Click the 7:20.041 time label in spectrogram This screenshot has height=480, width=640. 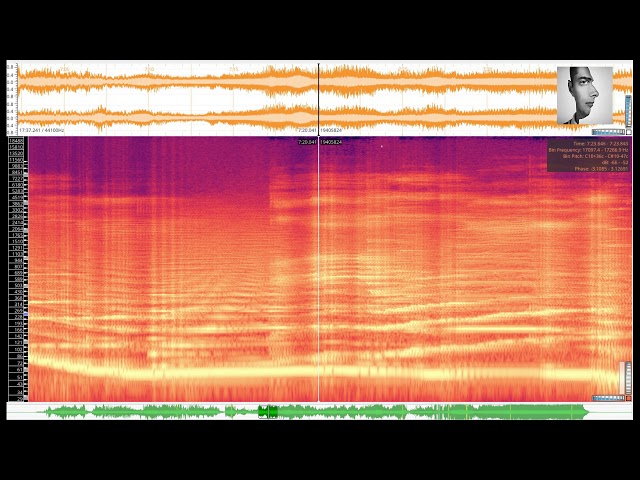(x=306, y=142)
